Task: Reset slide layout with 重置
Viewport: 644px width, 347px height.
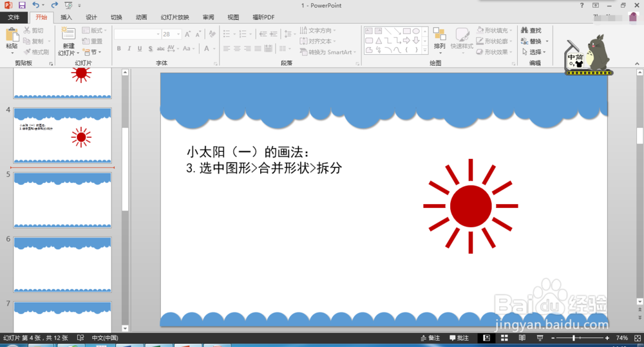Action: tap(92, 41)
